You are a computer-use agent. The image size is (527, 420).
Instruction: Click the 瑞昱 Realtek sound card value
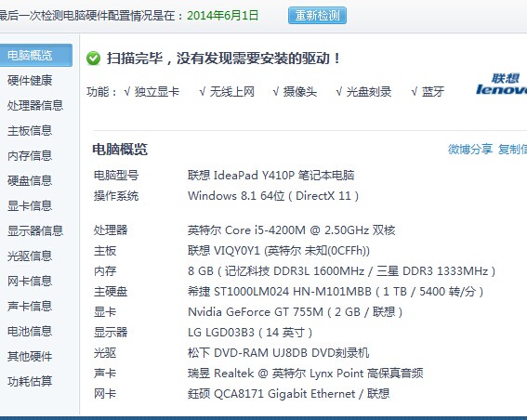pyautogui.click(x=305, y=374)
